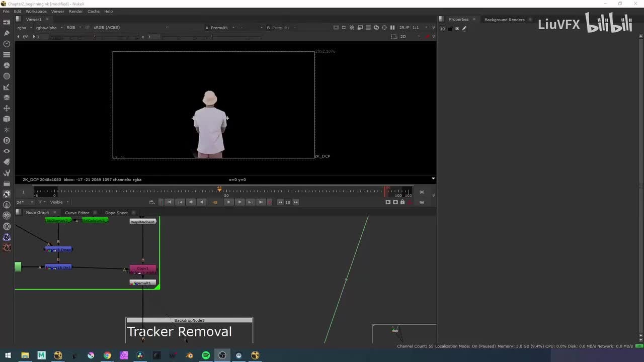Toggle the viewer clipping warning icon
The image size is (644, 362).
coord(352,28)
